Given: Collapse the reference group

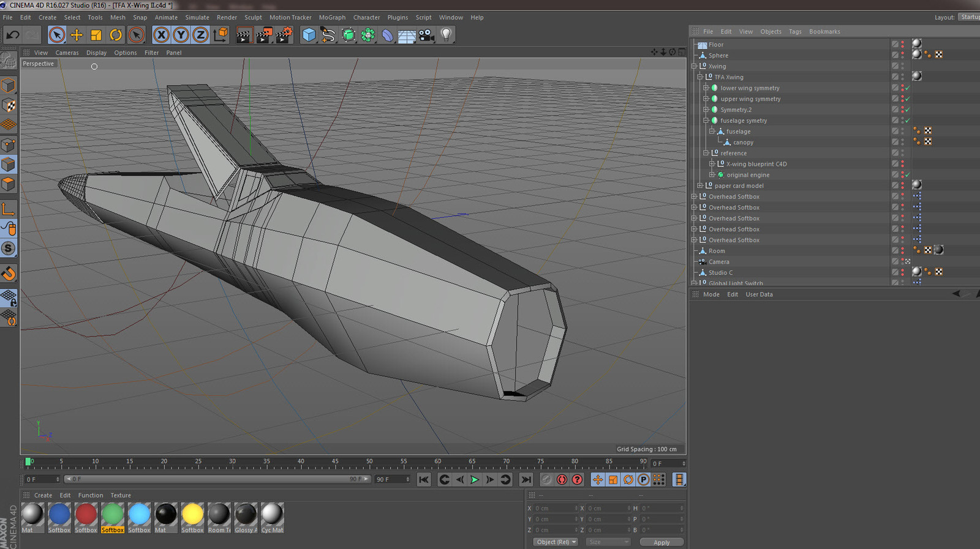Looking at the screenshot, I should (x=706, y=153).
